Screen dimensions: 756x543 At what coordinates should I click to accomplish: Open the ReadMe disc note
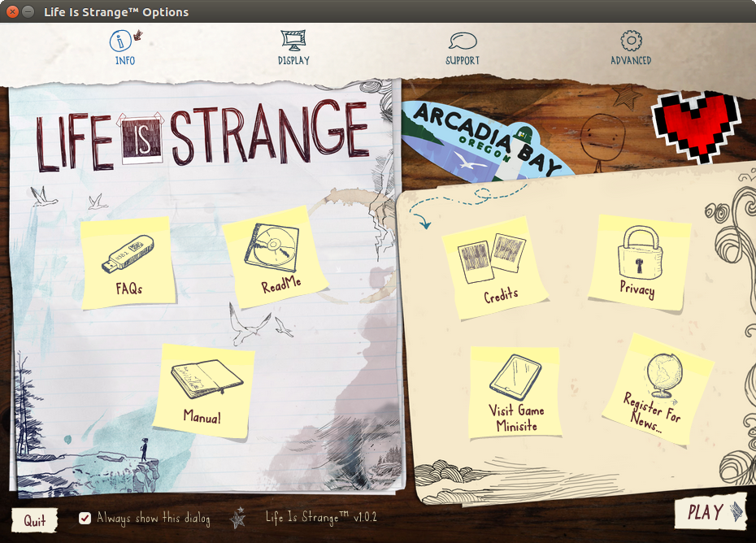(x=276, y=257)
